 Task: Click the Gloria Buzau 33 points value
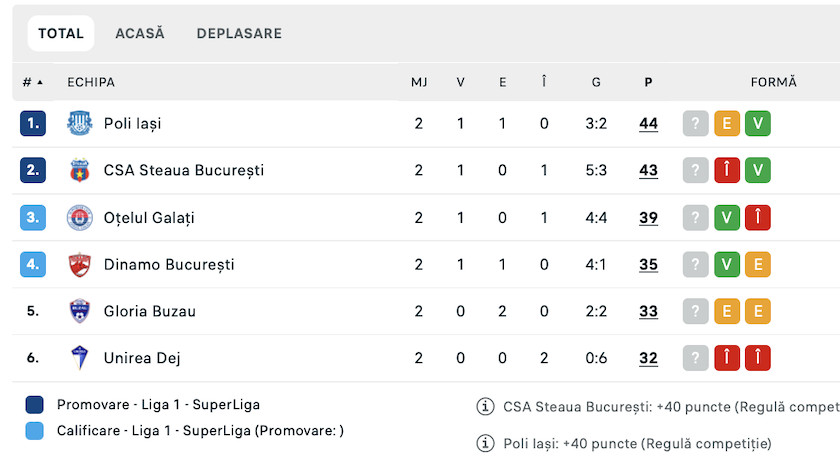(x=648, y=312)
